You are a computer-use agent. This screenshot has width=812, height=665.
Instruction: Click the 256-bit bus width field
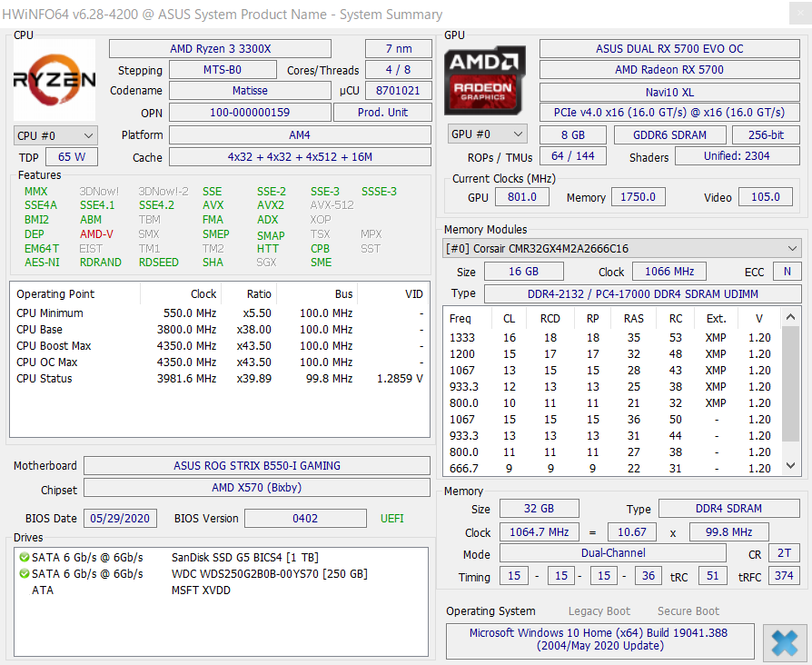tap(766, 135)
